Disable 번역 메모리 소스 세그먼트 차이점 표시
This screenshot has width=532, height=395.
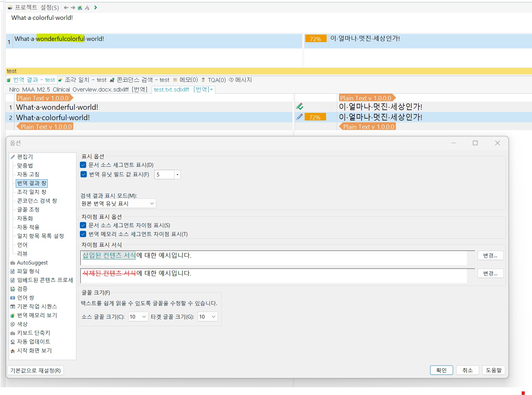click(x=83, y=234)
